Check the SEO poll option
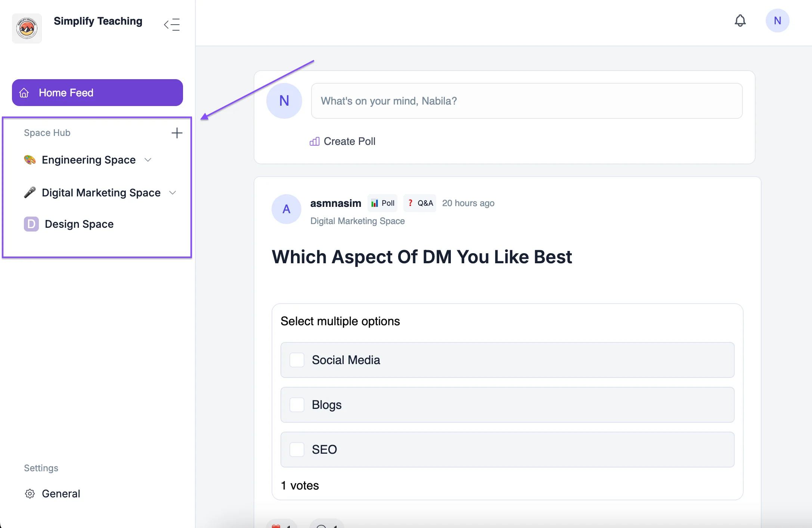 click(297, 450)
